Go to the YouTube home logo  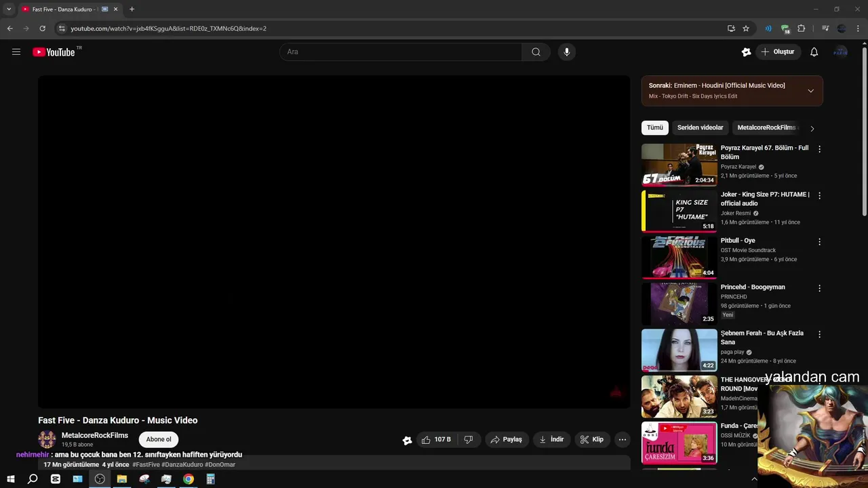click(54, 52)
